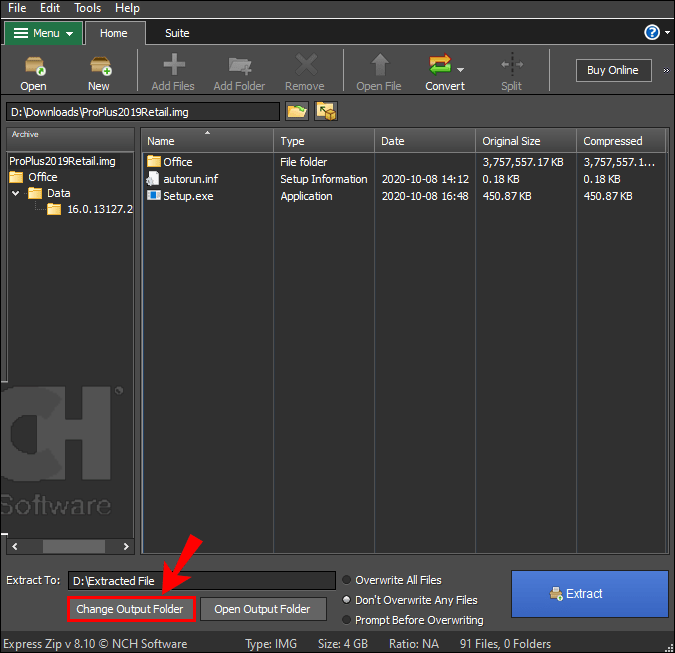The width and height of the screenshot is (675, 653).
Task: Click the 'File folder' type cell
Action: pyautogui.click(x=303, y=162)
